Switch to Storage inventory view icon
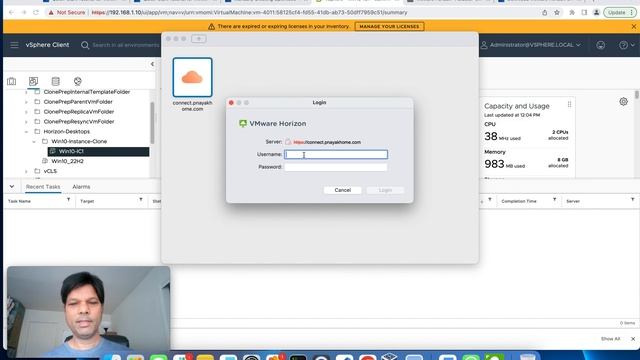The image size is (640, 360). [x=56, y=81]
